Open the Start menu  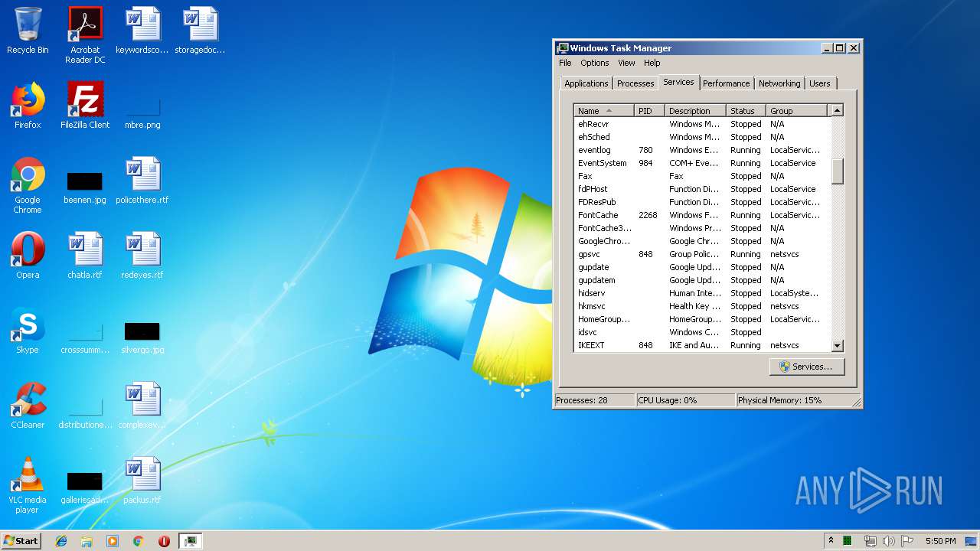[21, 541]
